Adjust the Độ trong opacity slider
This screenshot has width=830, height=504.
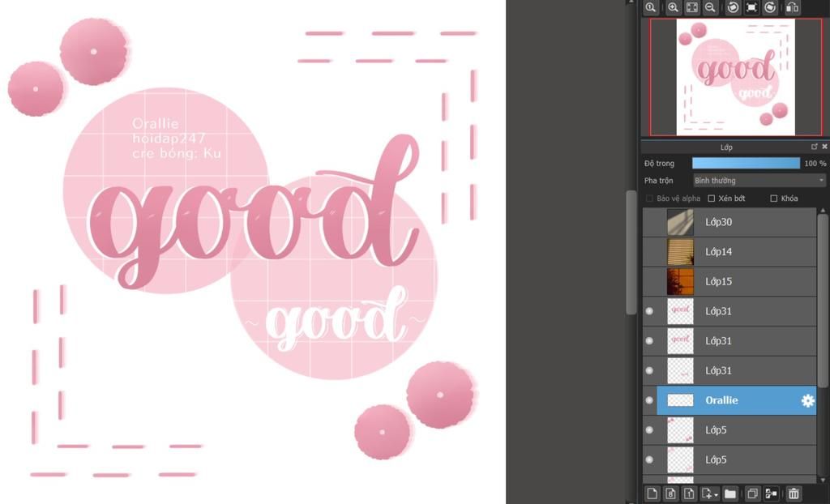click(x=747, y=163)
